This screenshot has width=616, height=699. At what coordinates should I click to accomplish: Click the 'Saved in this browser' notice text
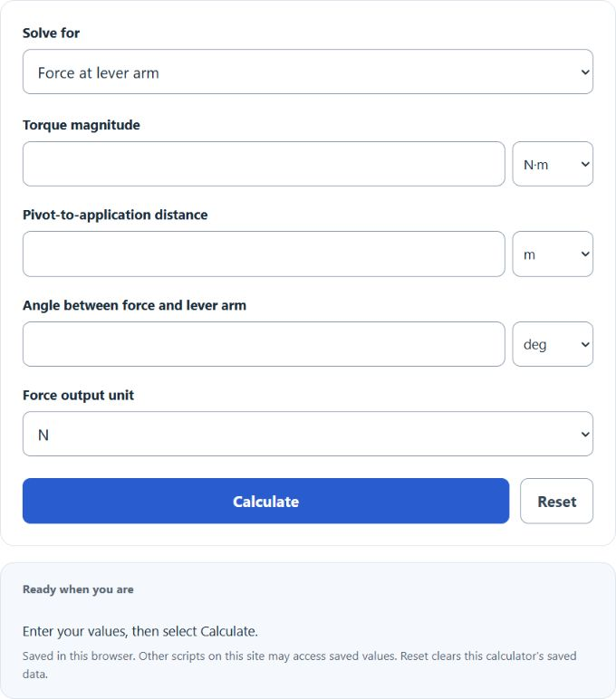click(x=299, y=665)
